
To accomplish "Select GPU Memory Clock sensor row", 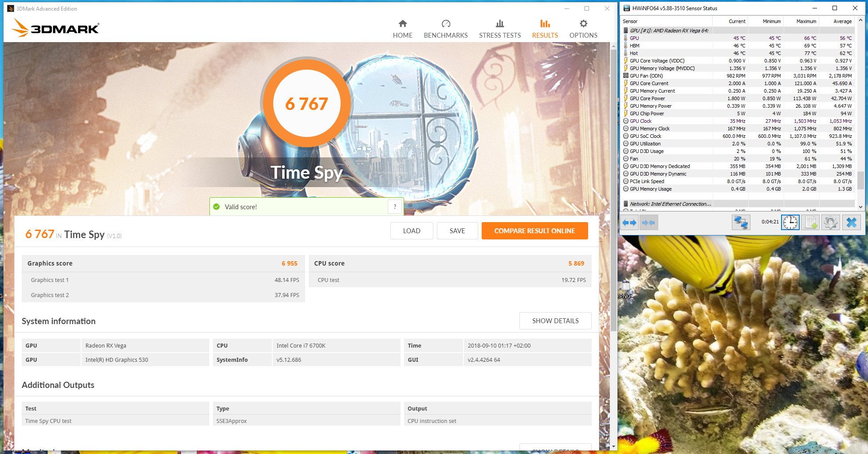I will tap(738, 129).
